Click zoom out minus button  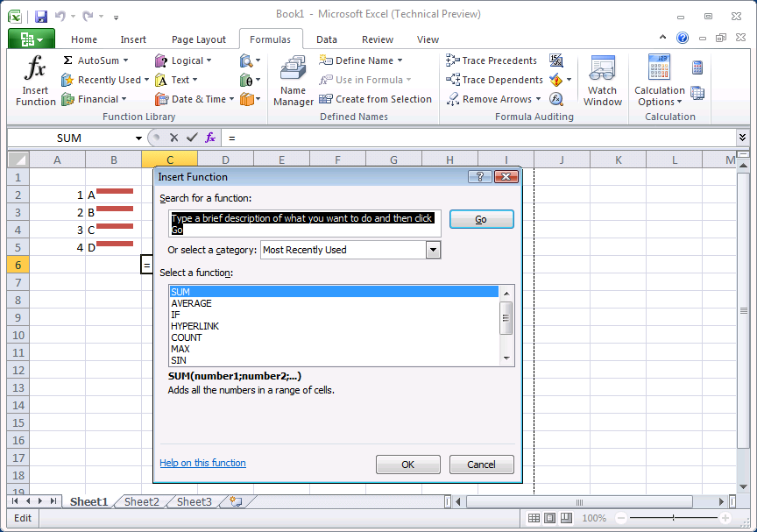(621, 518)
